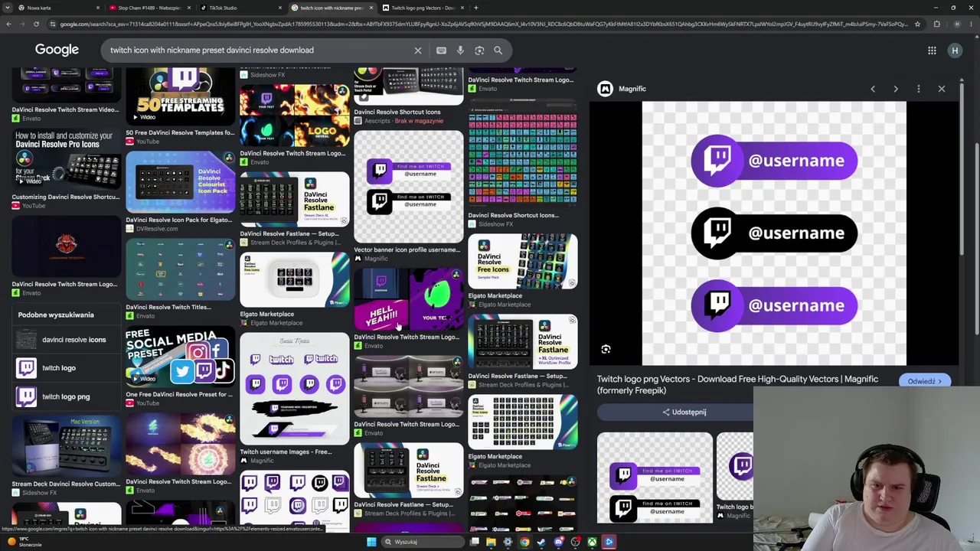
Task: Open the three-stage Twitch Stream Logo thumbnail
Action: [408, 386]
